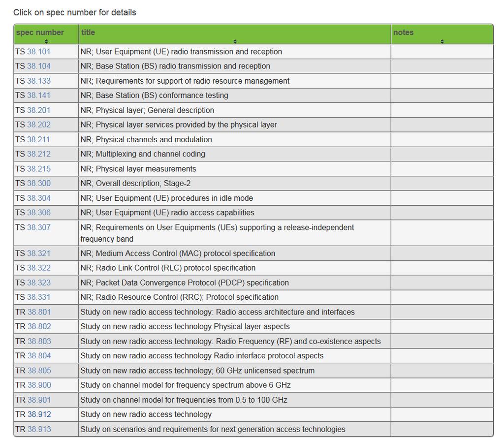Viewport: 504px width, 442px height.
Task: Sort table by title column arrows
Action: point(235,41)
